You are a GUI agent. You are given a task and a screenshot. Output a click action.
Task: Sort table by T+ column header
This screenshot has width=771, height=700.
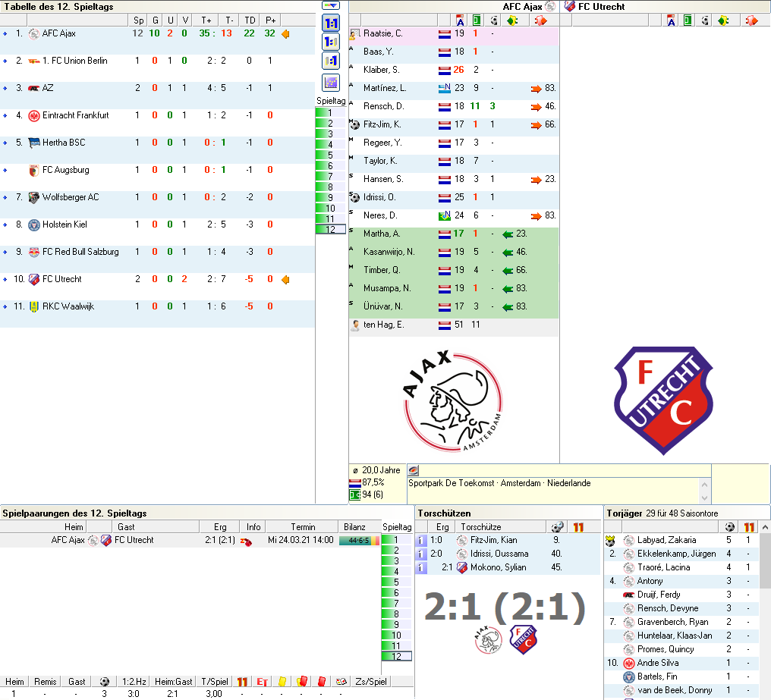click(206, 20)
